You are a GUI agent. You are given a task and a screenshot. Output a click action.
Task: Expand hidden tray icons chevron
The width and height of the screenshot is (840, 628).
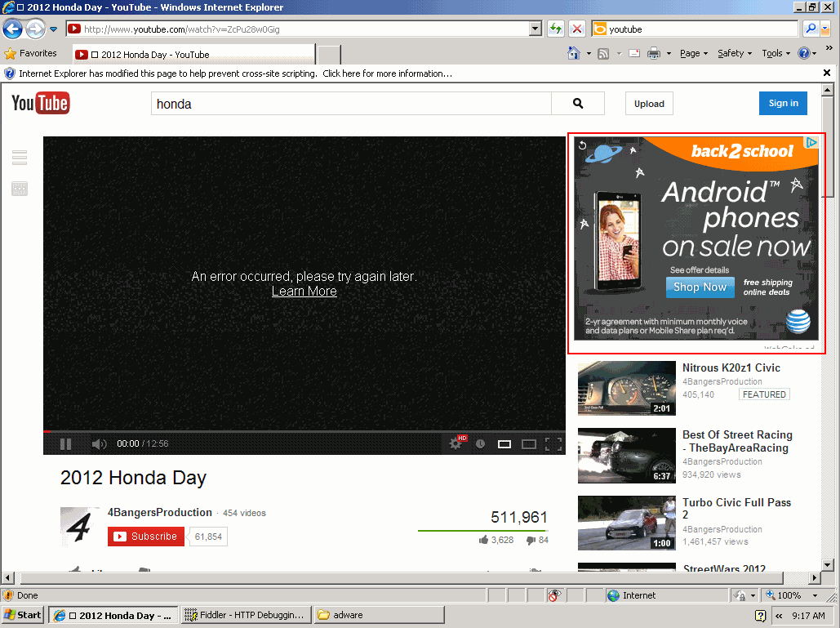779,616
